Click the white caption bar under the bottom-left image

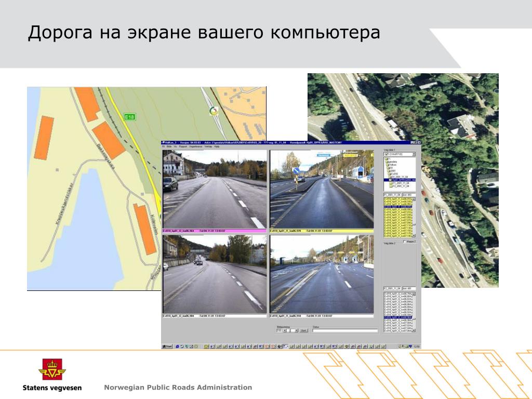[x=215, y=316]
